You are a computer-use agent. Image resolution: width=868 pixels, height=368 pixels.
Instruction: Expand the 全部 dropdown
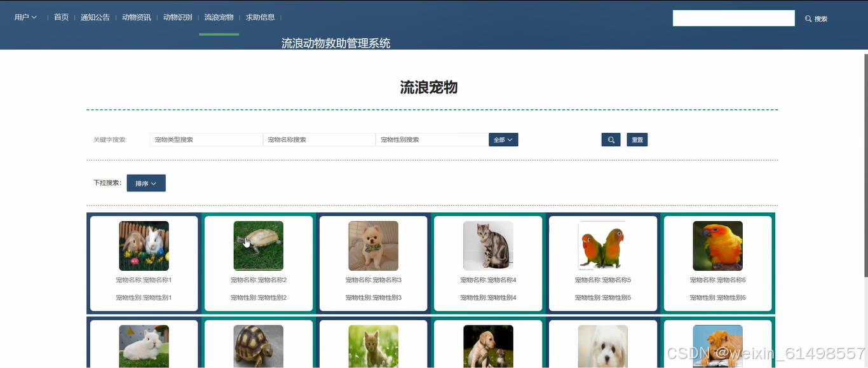click(x=503, y=140)
